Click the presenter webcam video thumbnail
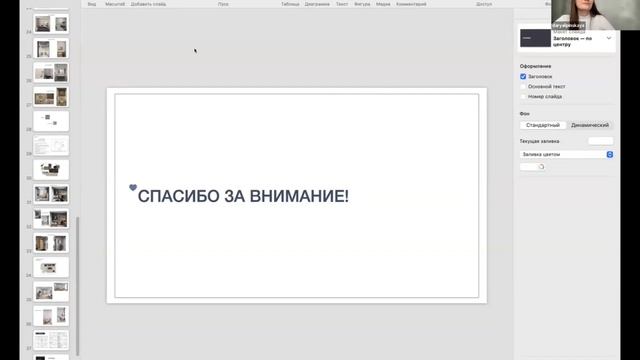The width and height of the screenshot is (640, 360). pos(596,15)
